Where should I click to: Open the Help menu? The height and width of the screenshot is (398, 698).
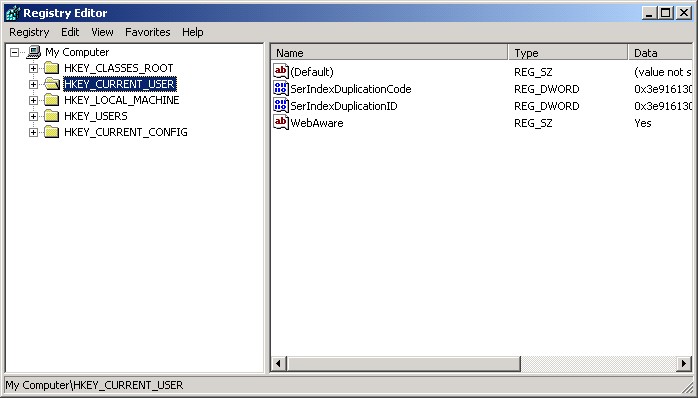[193, 32]
